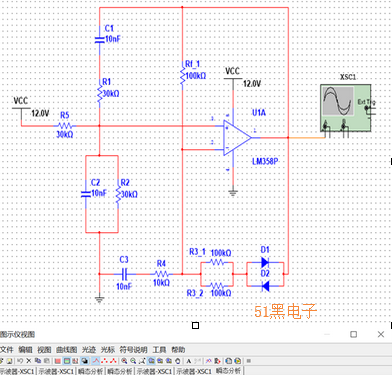This screenshot has width=392, height=375.
Task: Click the show lines trace icon
Action: [96, 361]
